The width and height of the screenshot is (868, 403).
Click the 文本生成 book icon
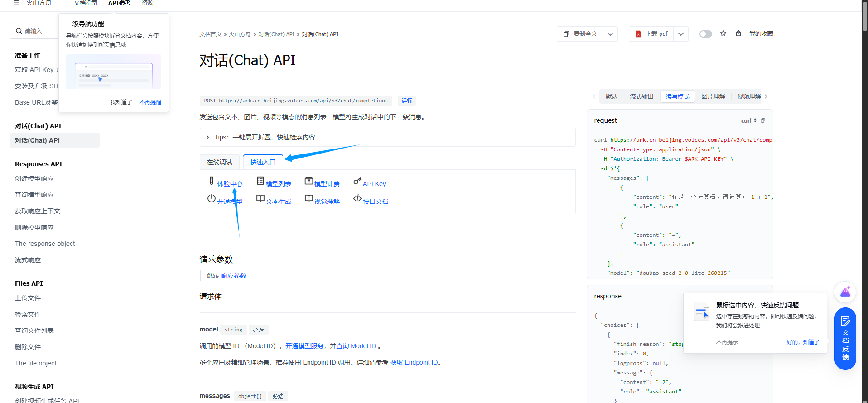[x=260, y=198]
